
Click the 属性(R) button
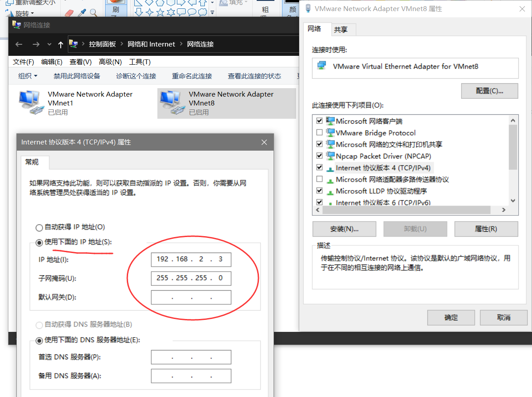[485, 229]
